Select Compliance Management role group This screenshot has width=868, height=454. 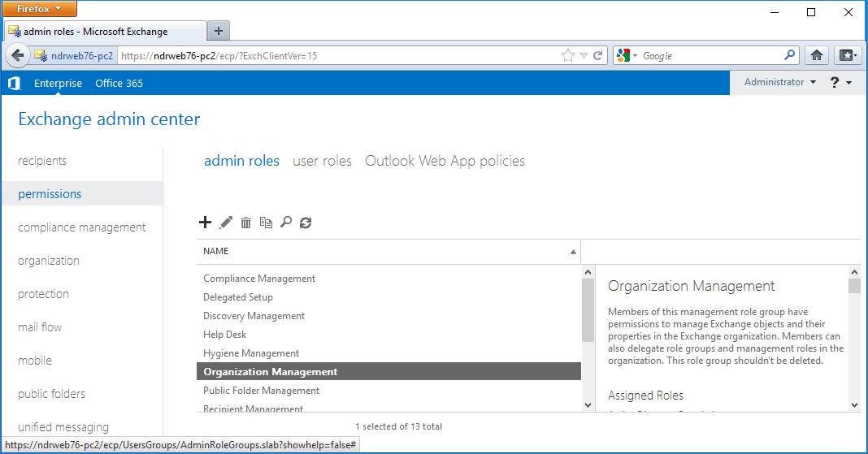point(388,278)
